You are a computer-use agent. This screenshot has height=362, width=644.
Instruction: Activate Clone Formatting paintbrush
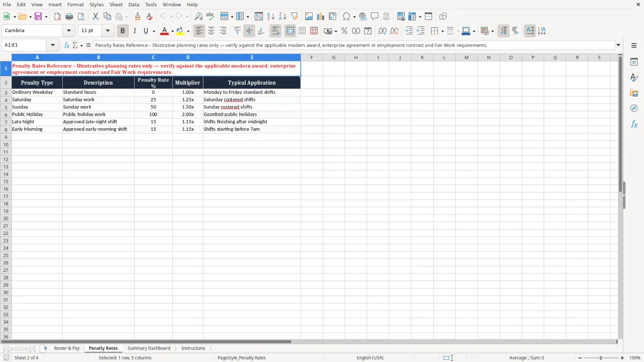tap(137, 17)
